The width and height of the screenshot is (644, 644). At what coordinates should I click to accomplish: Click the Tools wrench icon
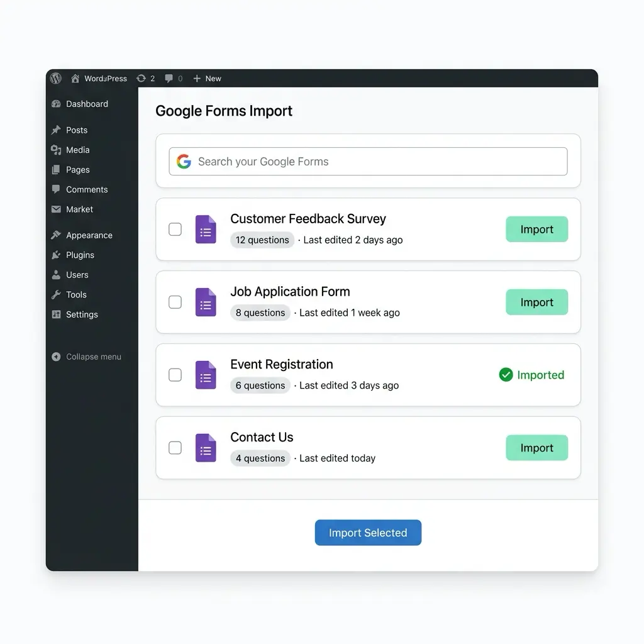(x=56, y=294)
